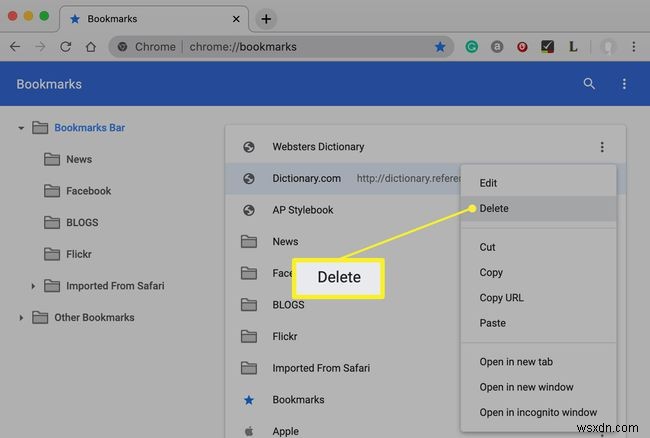The height and width of the screenshot is (438, 650).
Task: Click the blue star icon beside Bookmarks entry
Action: [249, 399]
